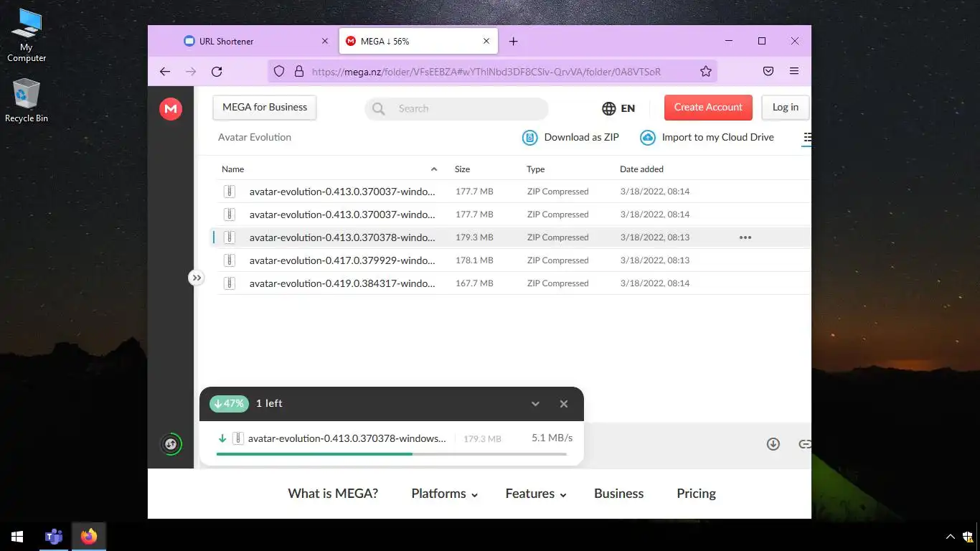Open three-dot menu for 370378 file row
Screen dimensions: 980x551
[x=745, y=237]
